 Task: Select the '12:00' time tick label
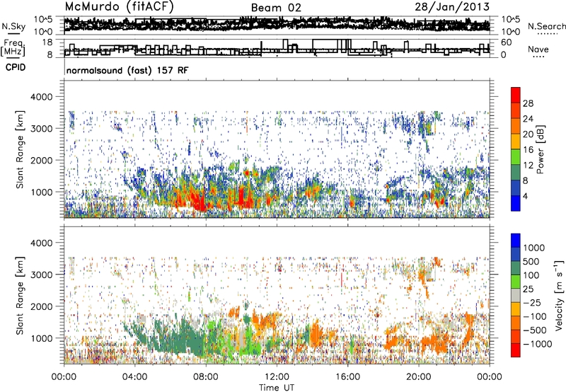tap(277, 377)
